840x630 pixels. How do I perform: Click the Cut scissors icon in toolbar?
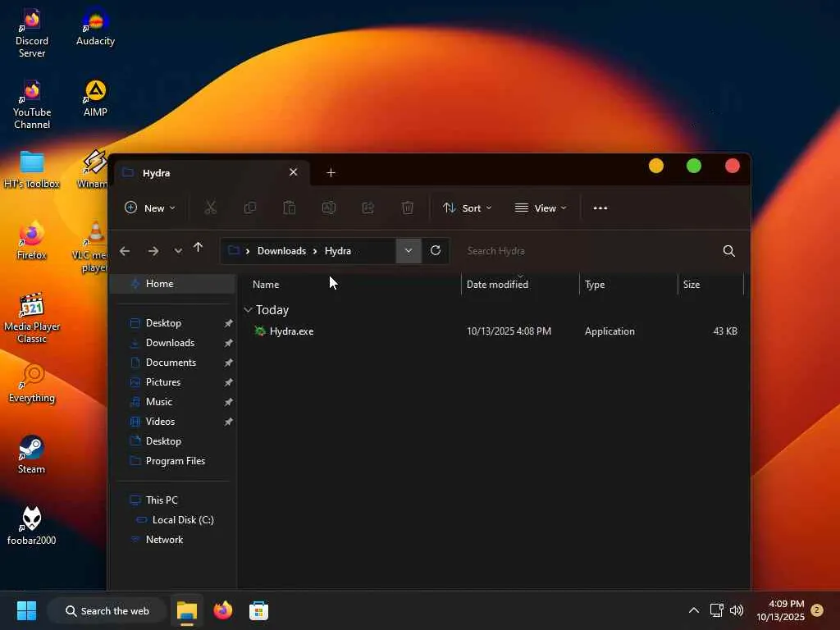point(211,208)
